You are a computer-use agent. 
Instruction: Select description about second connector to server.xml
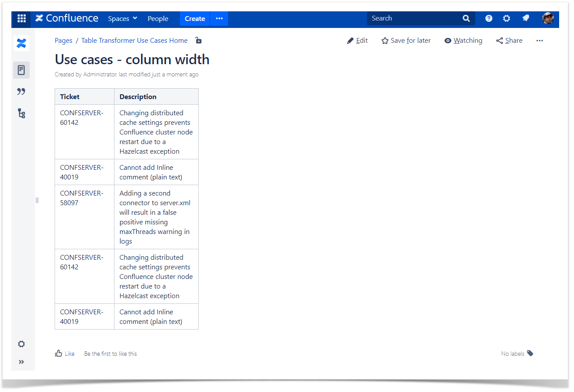pyautogui.click(x=156, y=217)
